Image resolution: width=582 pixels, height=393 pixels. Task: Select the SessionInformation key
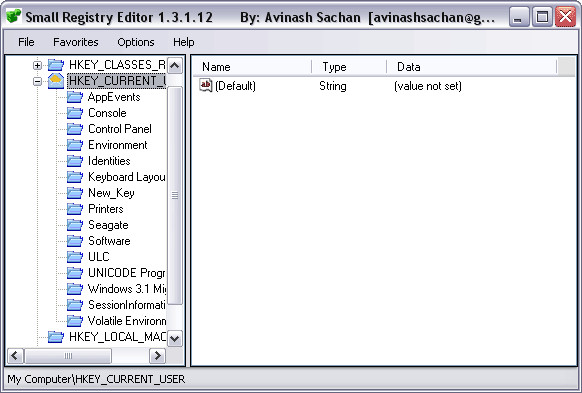coord(127,305)
